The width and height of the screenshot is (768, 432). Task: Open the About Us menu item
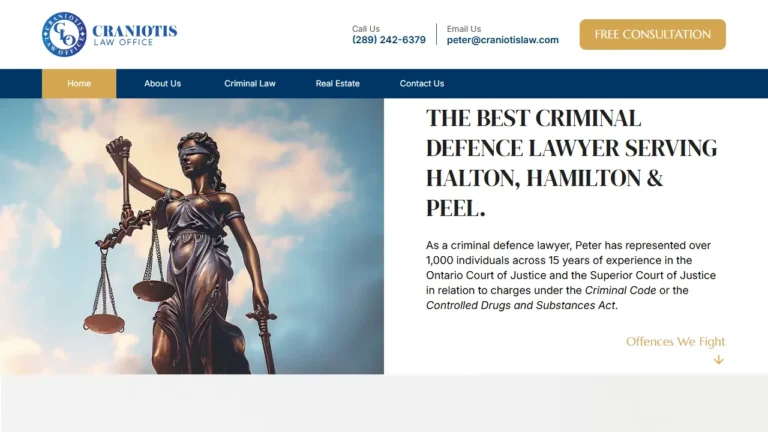[163, 84]
